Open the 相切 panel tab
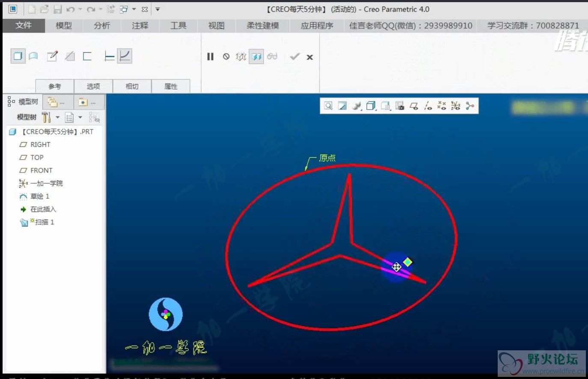The width and height of the screenshot is (588, 379). 132,86
